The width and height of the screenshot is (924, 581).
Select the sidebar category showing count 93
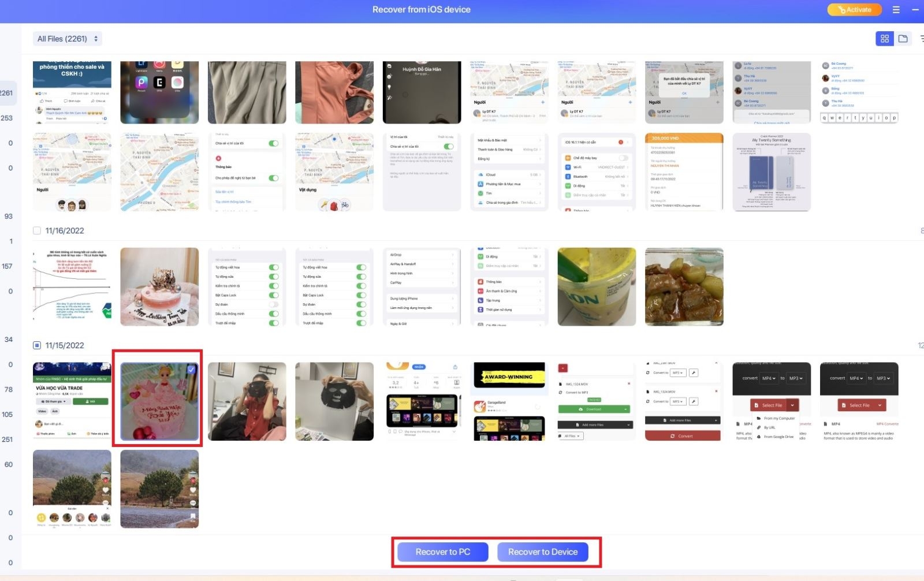pos(8,216)
